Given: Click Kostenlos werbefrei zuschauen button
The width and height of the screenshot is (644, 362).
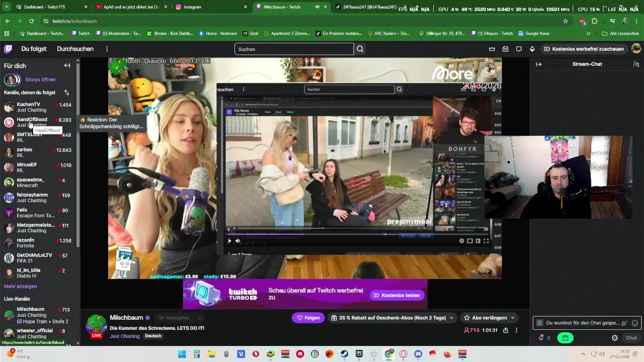Looking at the screenshot, I should [x=584, y=49].
